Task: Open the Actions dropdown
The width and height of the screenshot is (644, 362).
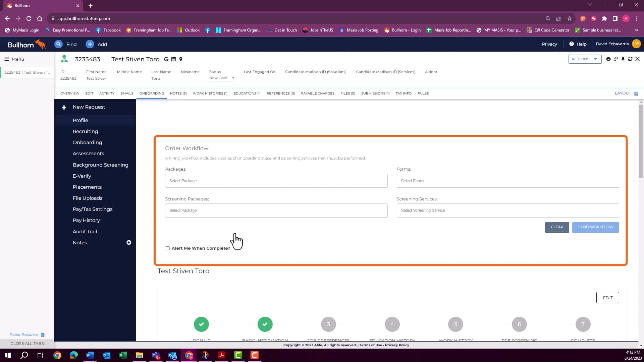Action: click(585, 59)
